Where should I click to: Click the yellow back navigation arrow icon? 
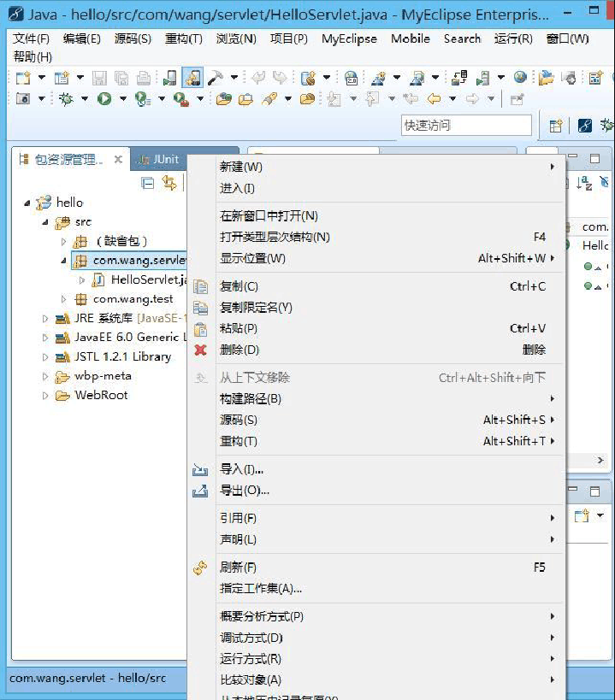tap(434, 98)
